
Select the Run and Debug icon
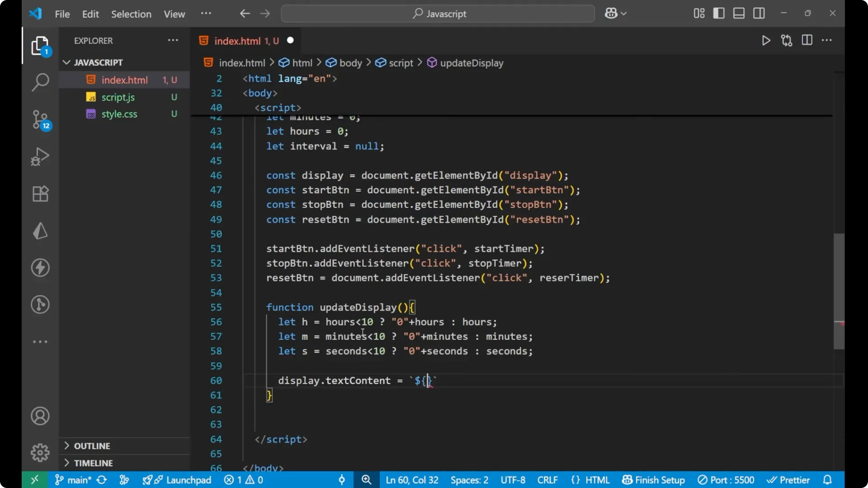click(40, 156)
